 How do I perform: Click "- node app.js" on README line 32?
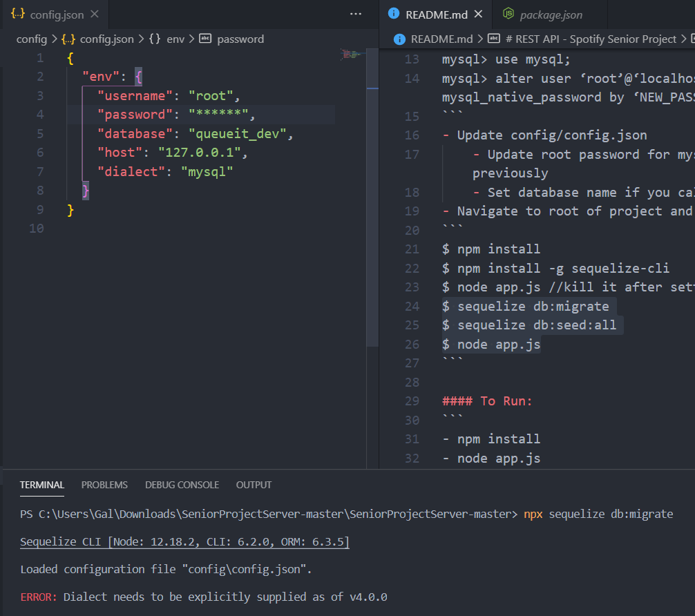tap(491, 459)
